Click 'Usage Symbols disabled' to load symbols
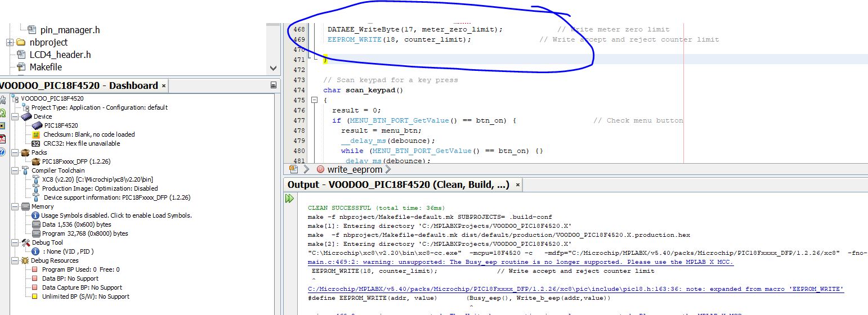This screenshot has width=868, height=315. (117, 215)
